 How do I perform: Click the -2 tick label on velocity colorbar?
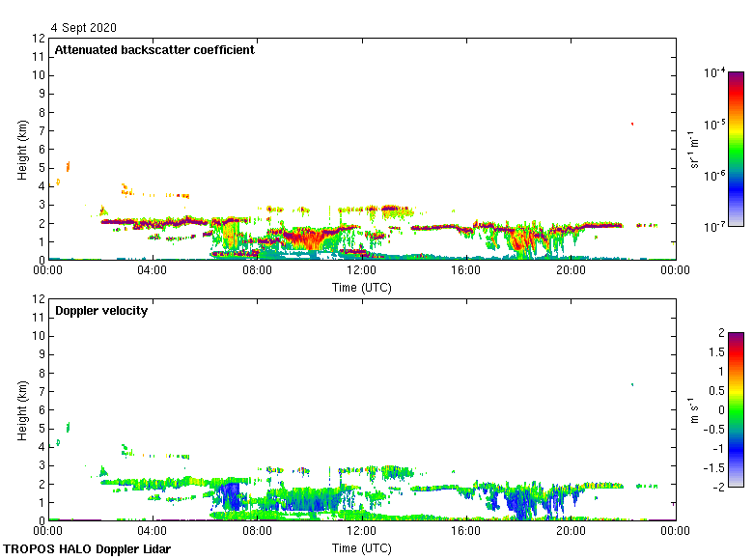pyautogui.click(x=718, y=486)
